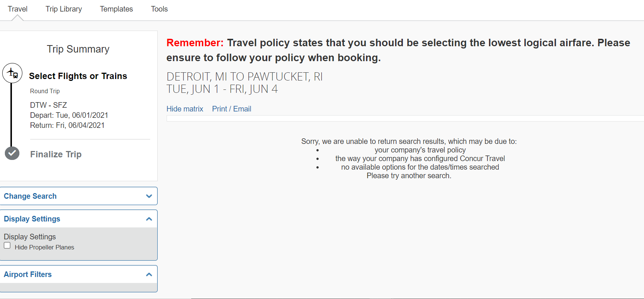
Task: Enable the Hide Propeller Planes checkbox
Action: tap(7, 245)
